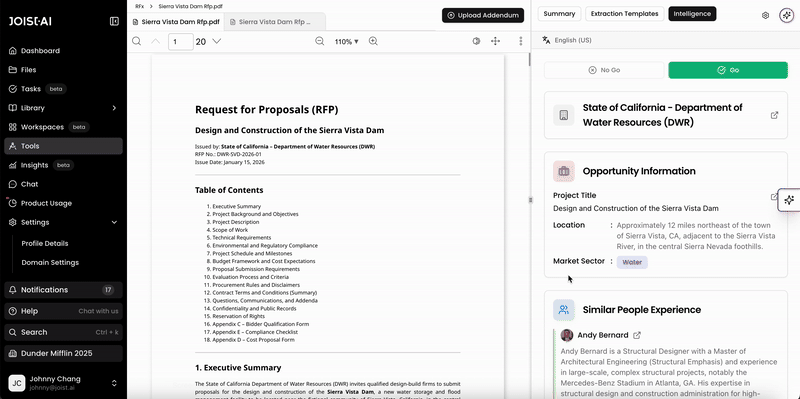Click the PDF viewer vertical scrollbar
The height and width of the screenshot is (399, 800).
click(x=529, y=60)
